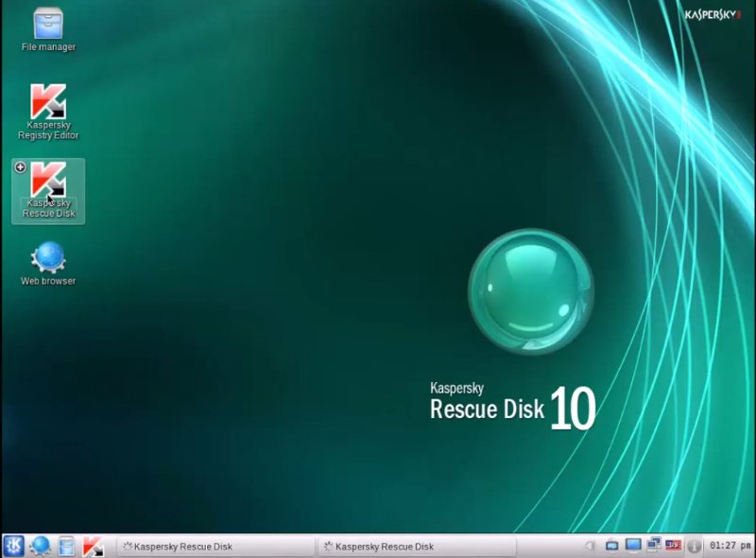
Task: Change keyboard layout via US flag icon
Action: (673, 546)
